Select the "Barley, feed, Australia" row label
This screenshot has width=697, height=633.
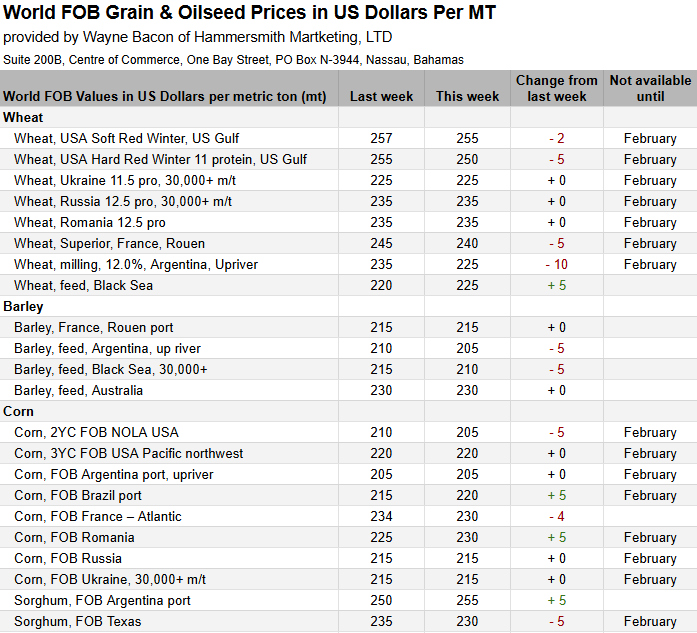(78, 390)
